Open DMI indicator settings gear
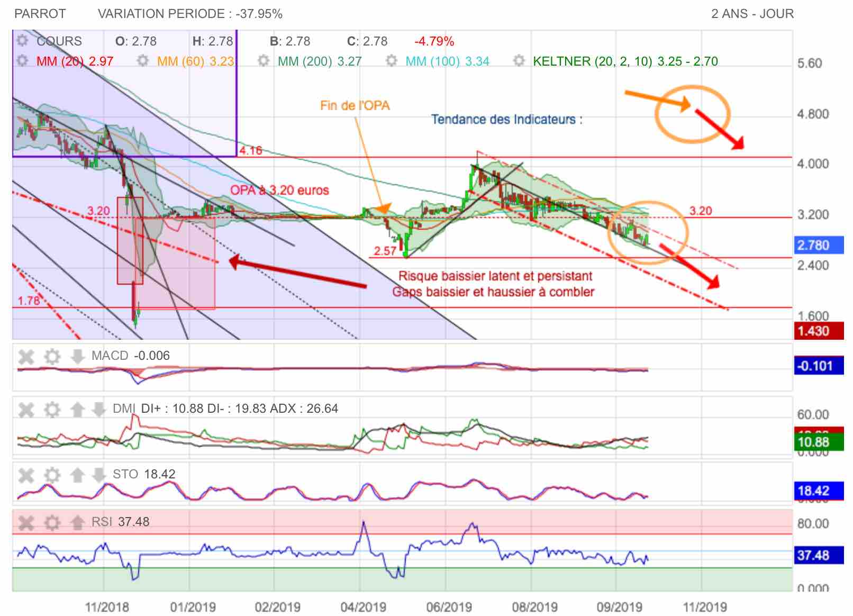Image resolution: width=853 pixels, height=616 pixels. tap(52, 409)
